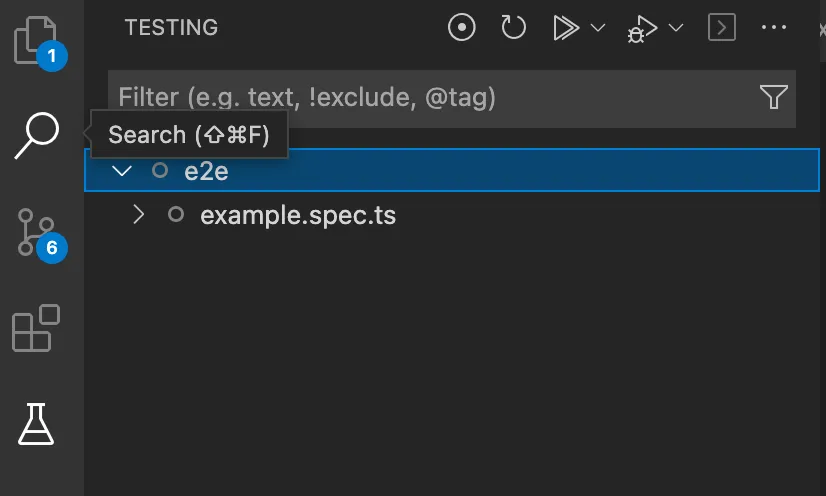The height and width of the screenshot is (496, 826).
Task: Select the example.spec.ts test file
Action: tap(298, 215)
